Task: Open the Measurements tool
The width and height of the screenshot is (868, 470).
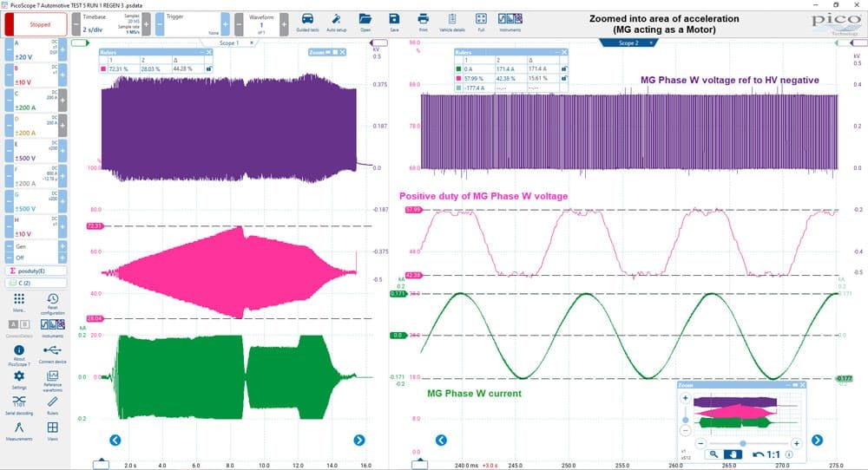Action: click(x=19, y=431)
